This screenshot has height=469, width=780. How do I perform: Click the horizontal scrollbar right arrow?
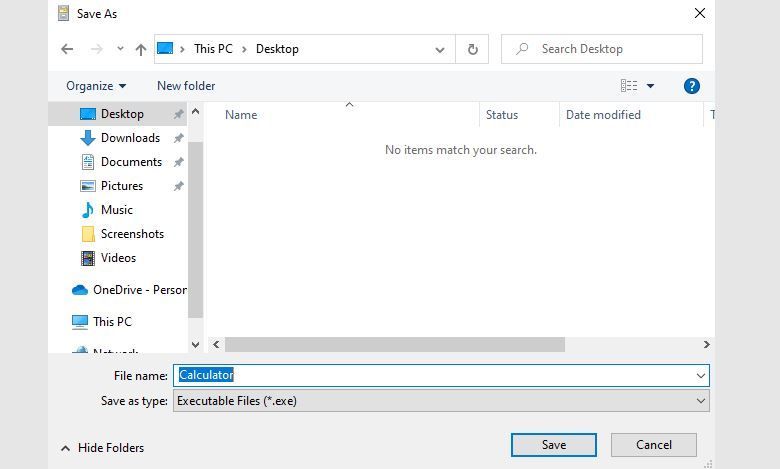[x=706, y=344]
